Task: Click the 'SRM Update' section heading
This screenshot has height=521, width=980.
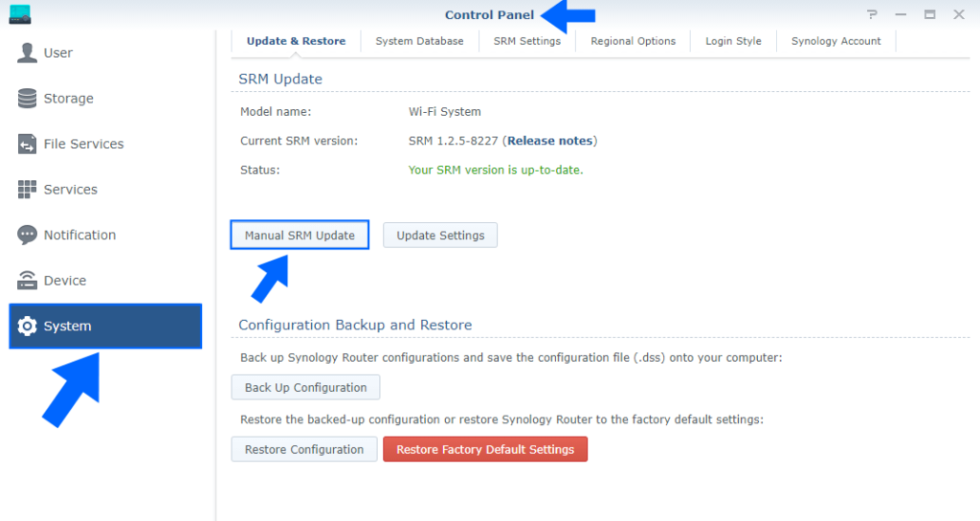Action: 280,79
